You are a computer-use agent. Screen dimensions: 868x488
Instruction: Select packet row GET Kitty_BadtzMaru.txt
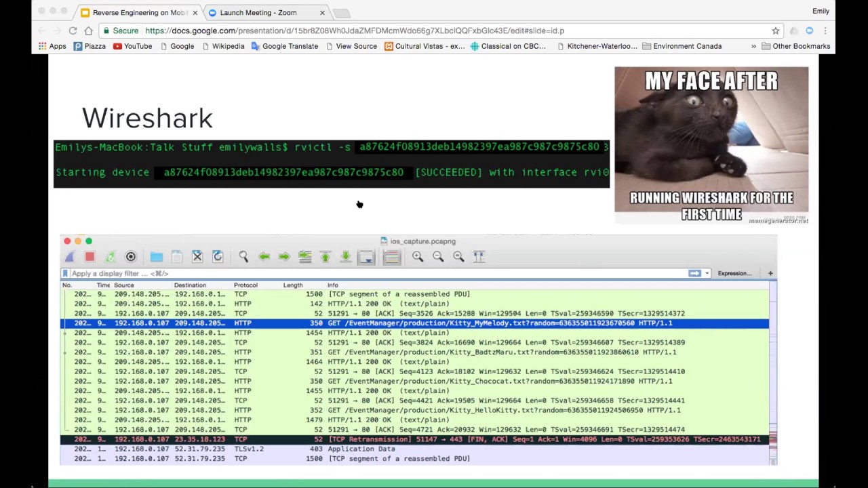click(x=414, y=352)
